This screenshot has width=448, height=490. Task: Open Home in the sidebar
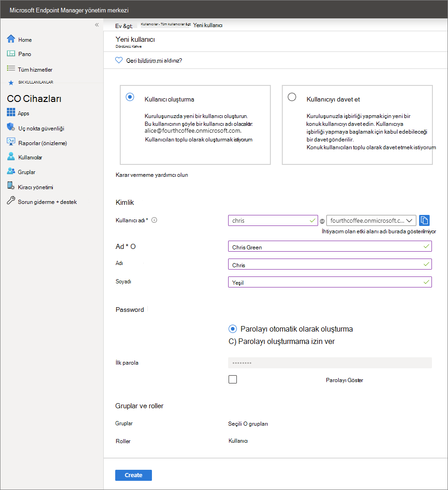coord(25,40)
